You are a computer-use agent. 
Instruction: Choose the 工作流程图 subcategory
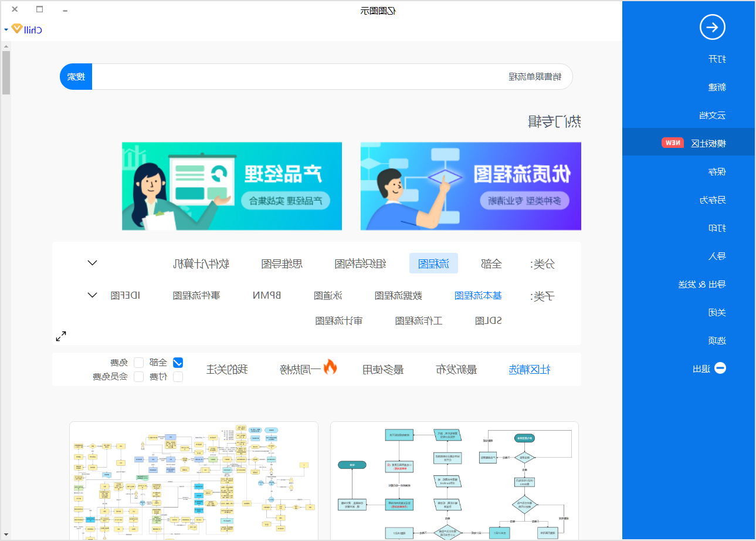coord(419,320)
